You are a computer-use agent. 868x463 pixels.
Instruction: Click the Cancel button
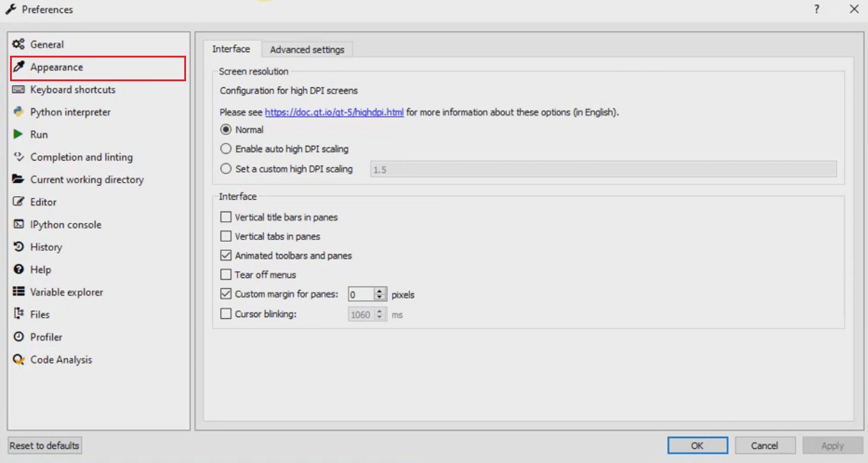point(764,446)
